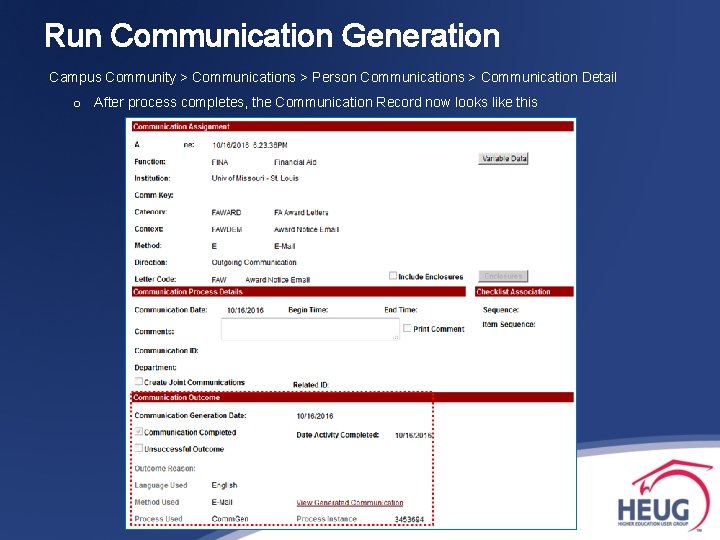
Task: Click the Category value 'FAWARD'
Action: [226, 213]
